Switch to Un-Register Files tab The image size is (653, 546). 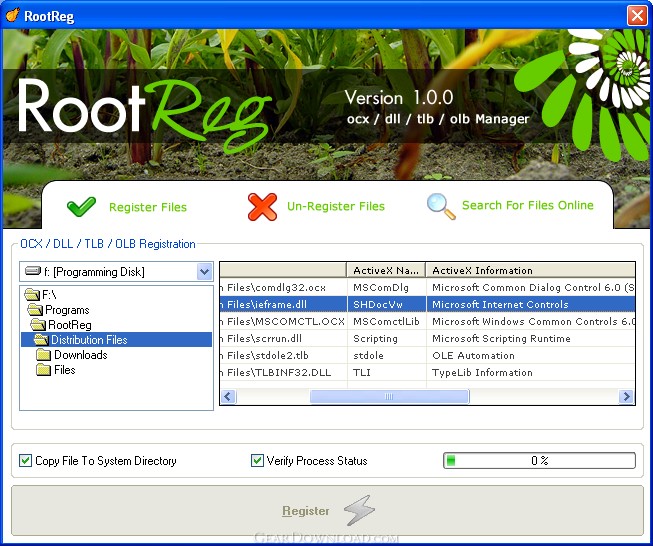[x=316, y=207]
